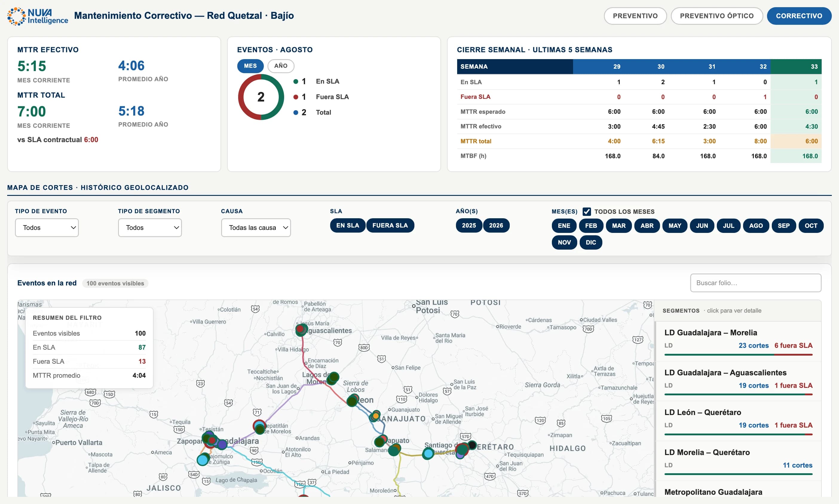Toggle the JUN month chip
Image resolution: width=839 pixels, height=504 pixels.
pos(702,226)
